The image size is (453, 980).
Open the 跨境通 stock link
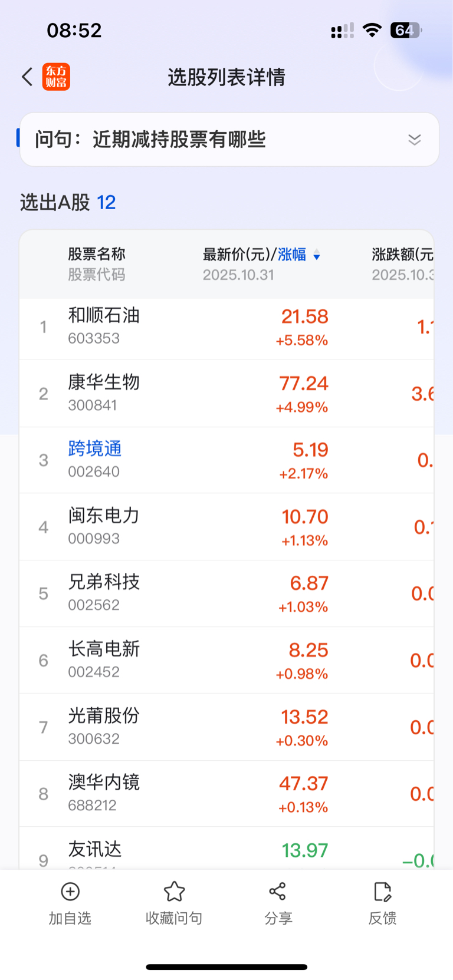tap(95, 448)
